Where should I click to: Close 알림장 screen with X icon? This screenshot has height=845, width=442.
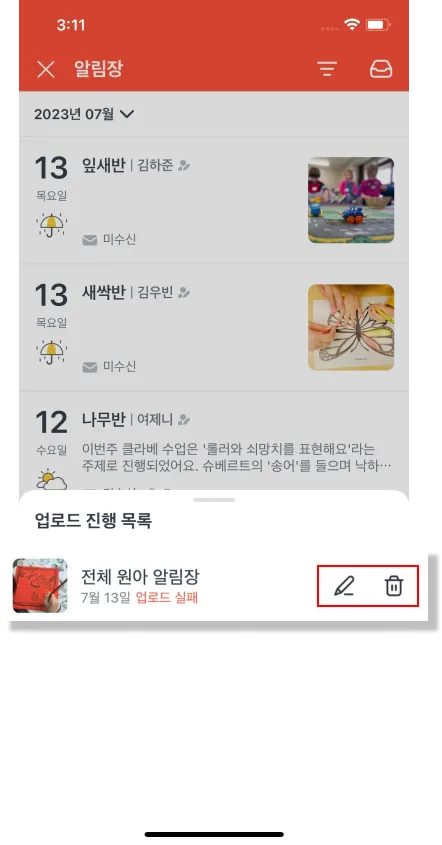(46, 69)
